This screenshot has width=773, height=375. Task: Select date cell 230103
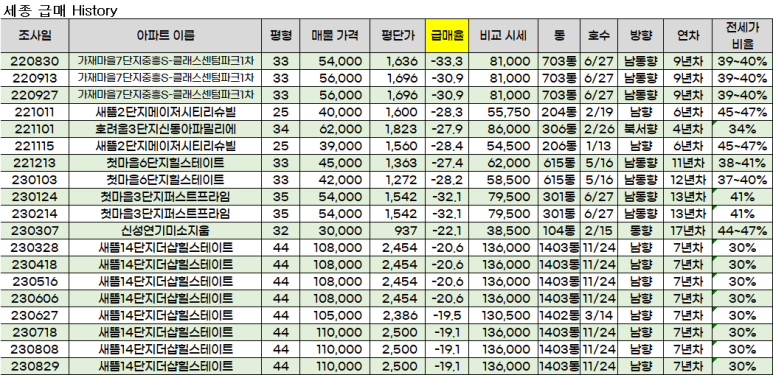(35, 179)
